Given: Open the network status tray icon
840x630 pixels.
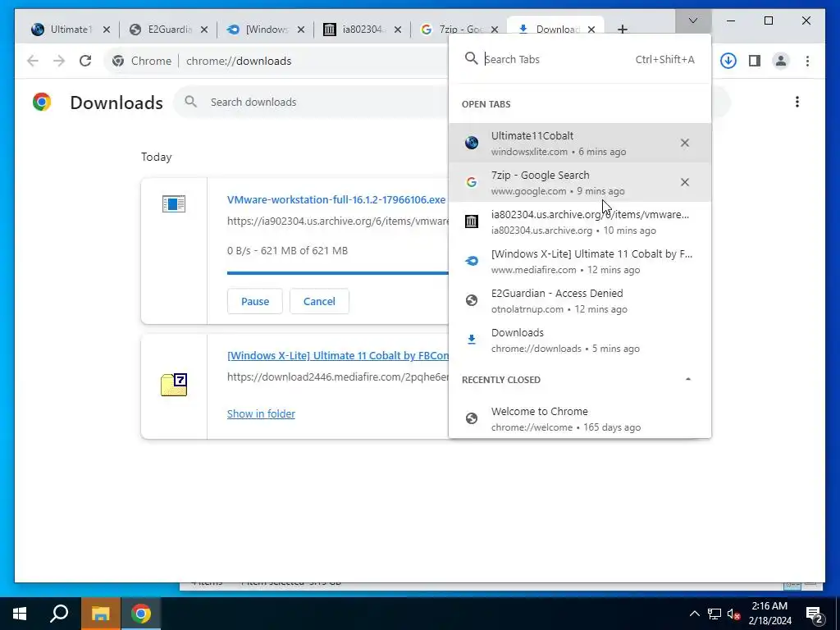Looking at the screenshot, I should (714, 614).
